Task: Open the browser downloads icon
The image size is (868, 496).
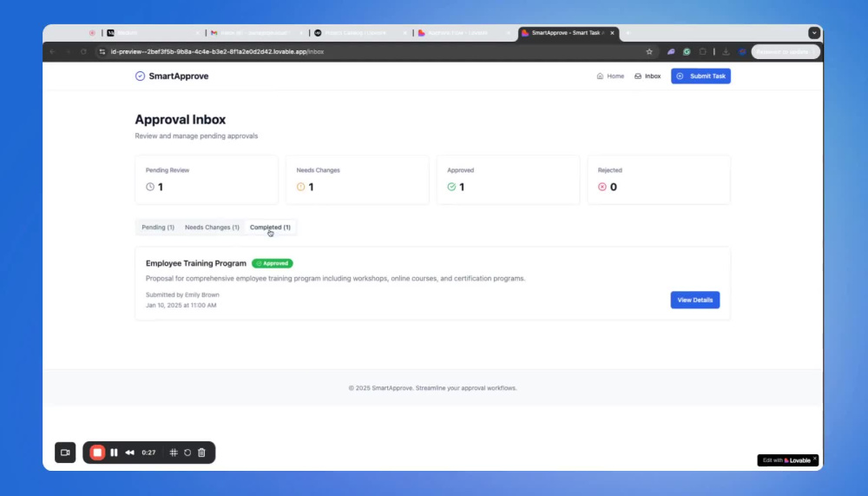Action: pos(726,51)
